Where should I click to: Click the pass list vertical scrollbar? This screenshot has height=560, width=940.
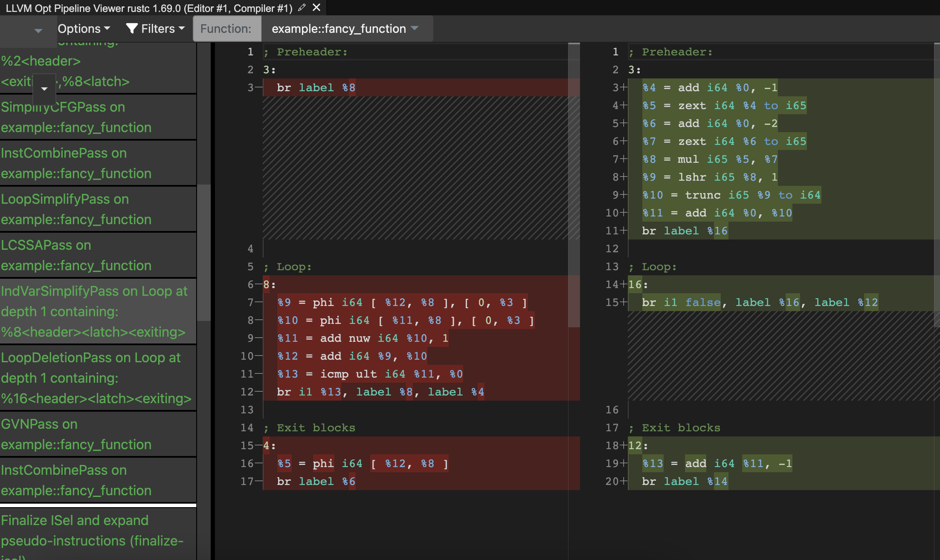(x=204, y=252)
